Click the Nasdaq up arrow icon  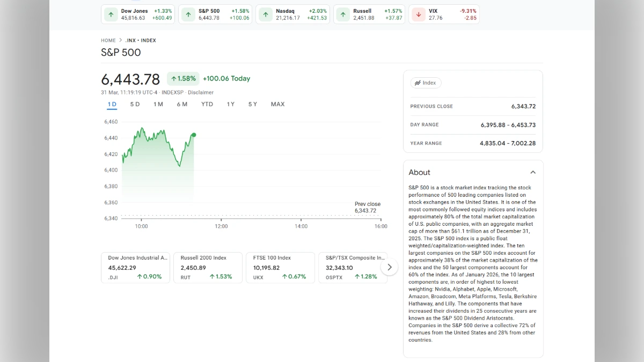tap(265, 14)
